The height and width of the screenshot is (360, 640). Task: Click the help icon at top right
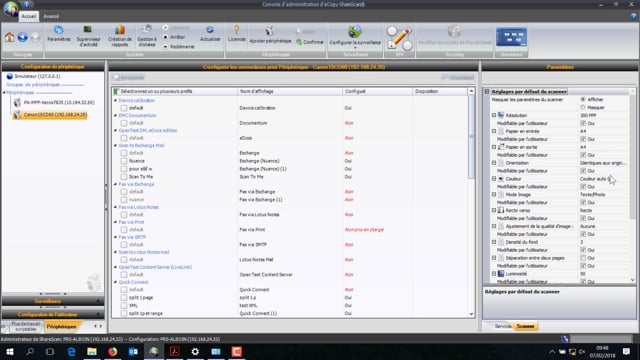click(633, 16)
